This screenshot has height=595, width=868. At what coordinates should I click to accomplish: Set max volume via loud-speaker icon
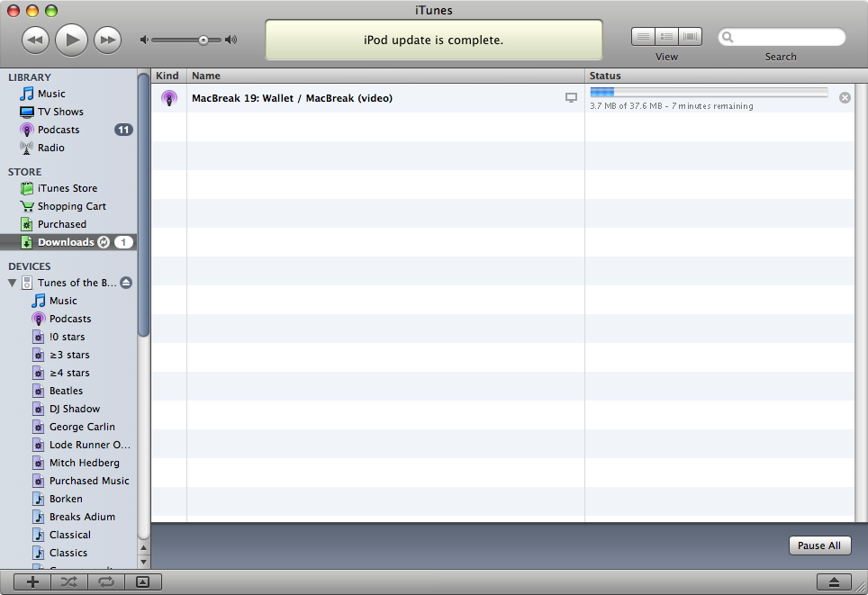(231, 40)
